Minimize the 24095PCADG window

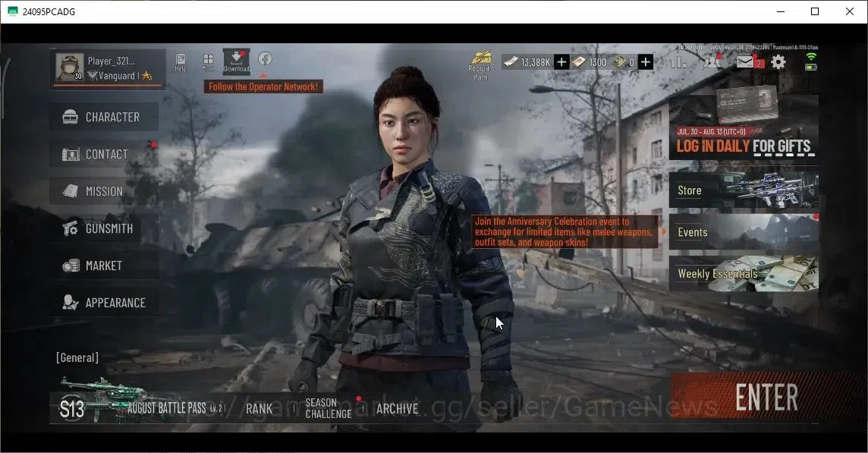coord(781,11)
